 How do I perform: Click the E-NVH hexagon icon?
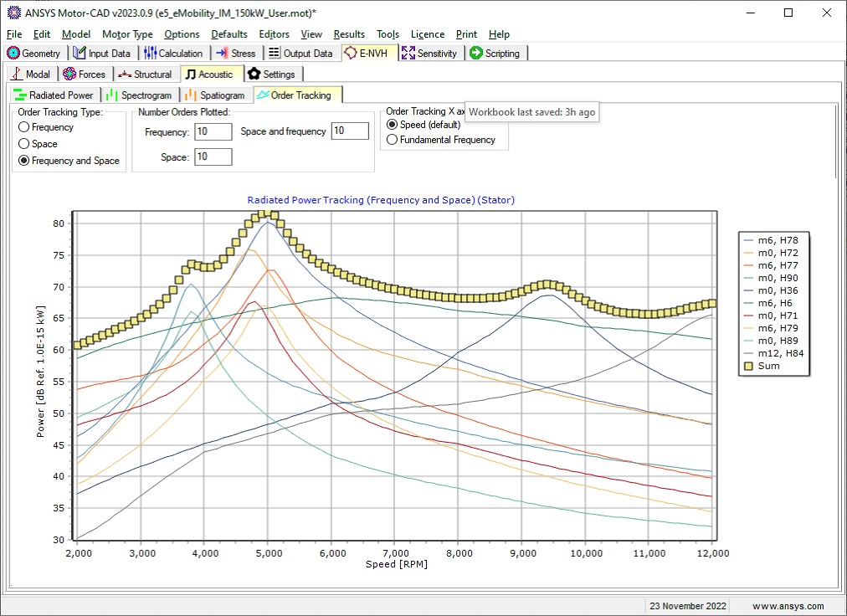point(351,53)
